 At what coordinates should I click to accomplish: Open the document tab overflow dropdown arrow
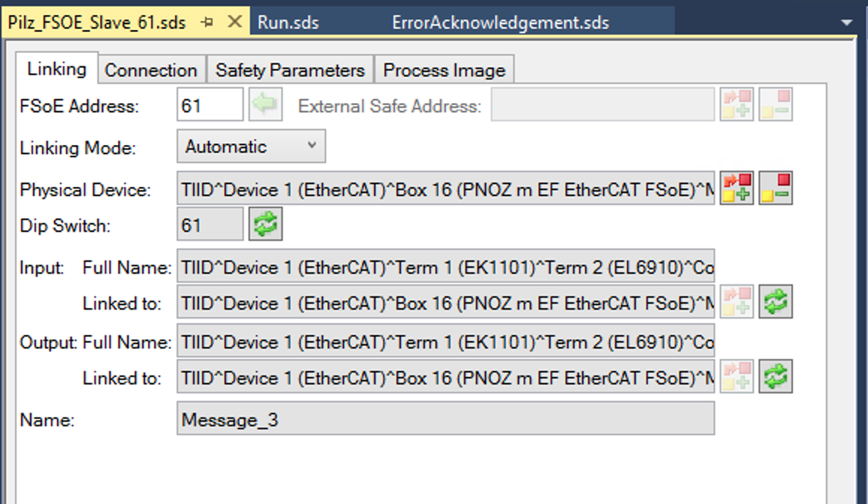click(x=846, y=22)
